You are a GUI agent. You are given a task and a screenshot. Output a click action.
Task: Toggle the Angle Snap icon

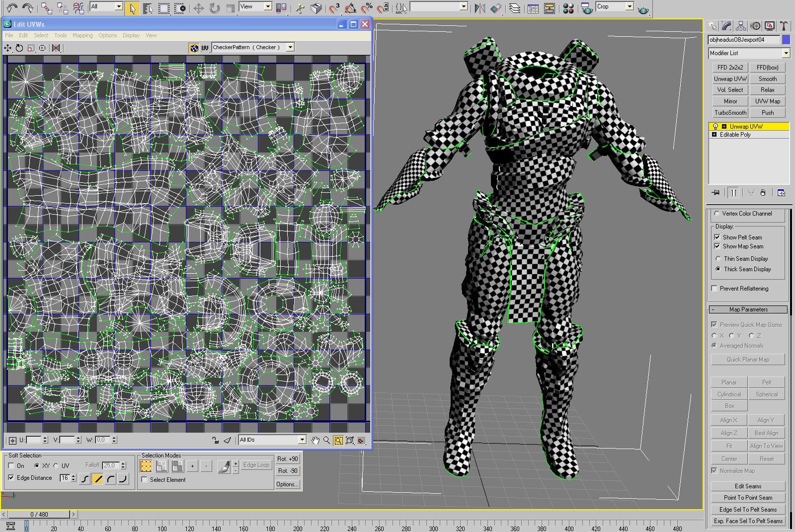coord(350,8)
